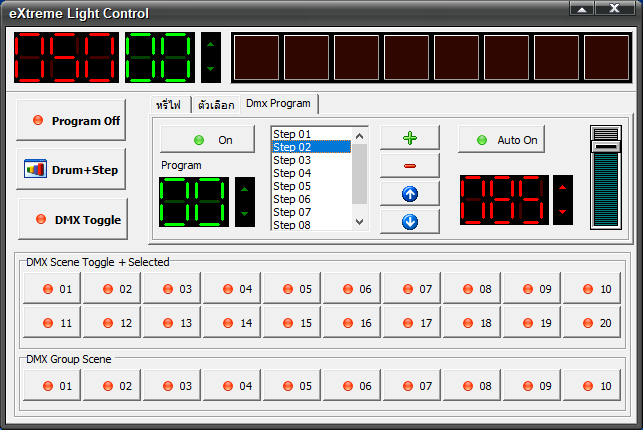
Task: Toggle DMX Scene 11
Action: click(52, 323)
